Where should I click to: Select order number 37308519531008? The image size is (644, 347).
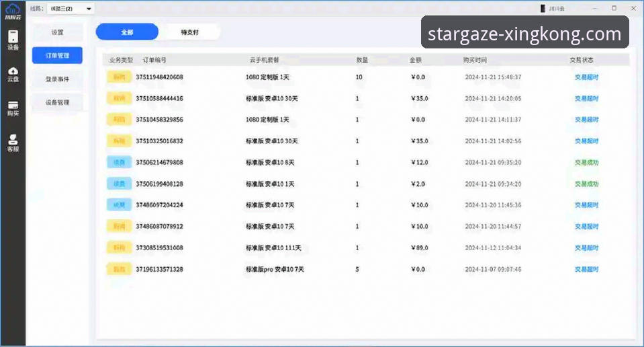pyautogui.click(x=159, y=247)
